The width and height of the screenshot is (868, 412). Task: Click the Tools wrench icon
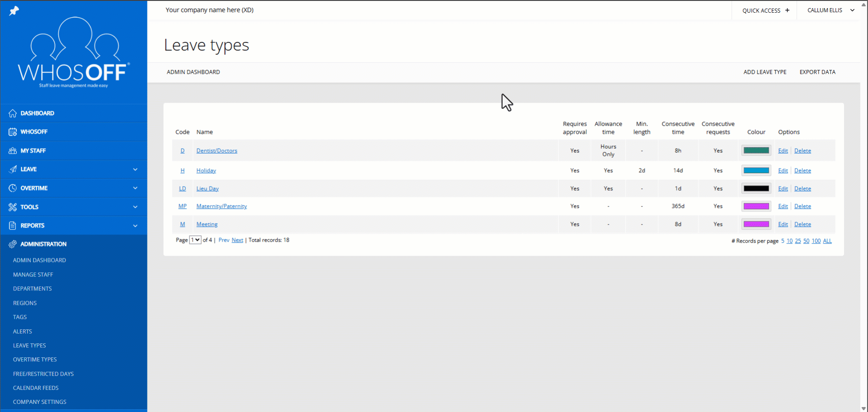point(13,207)
